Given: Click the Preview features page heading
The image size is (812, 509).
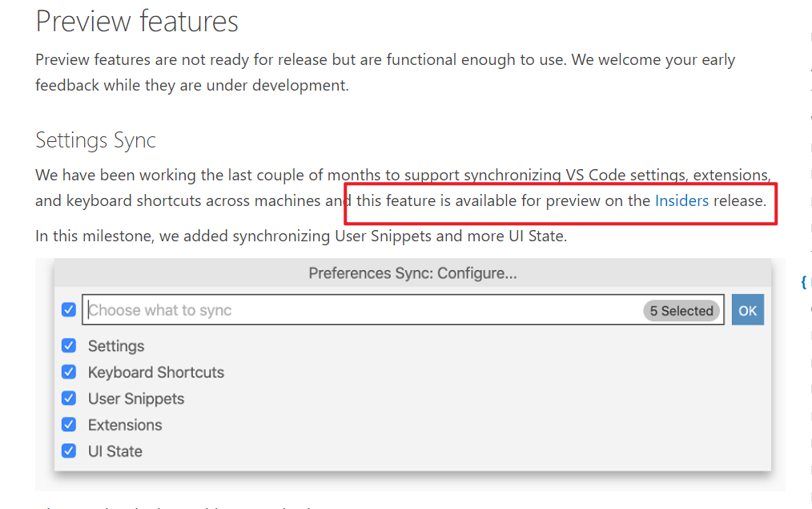Looking at the screenshot, I should [x=137, y=22].
